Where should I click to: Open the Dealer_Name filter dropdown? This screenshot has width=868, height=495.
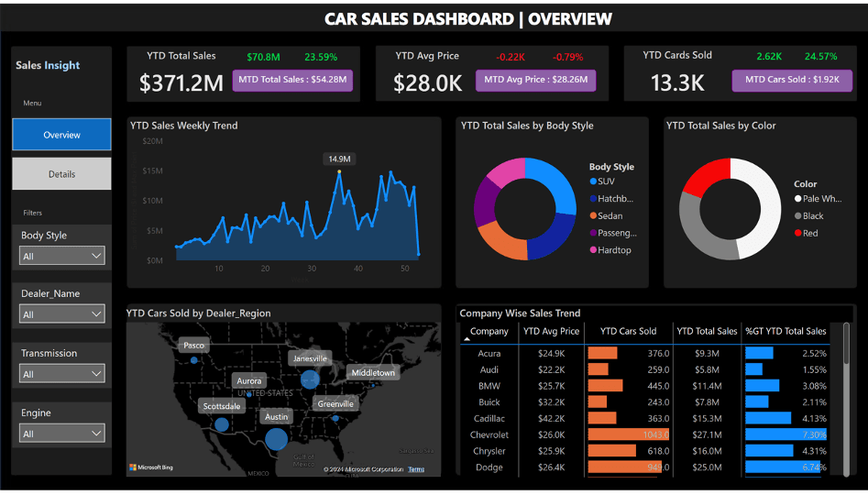[62, 313]
